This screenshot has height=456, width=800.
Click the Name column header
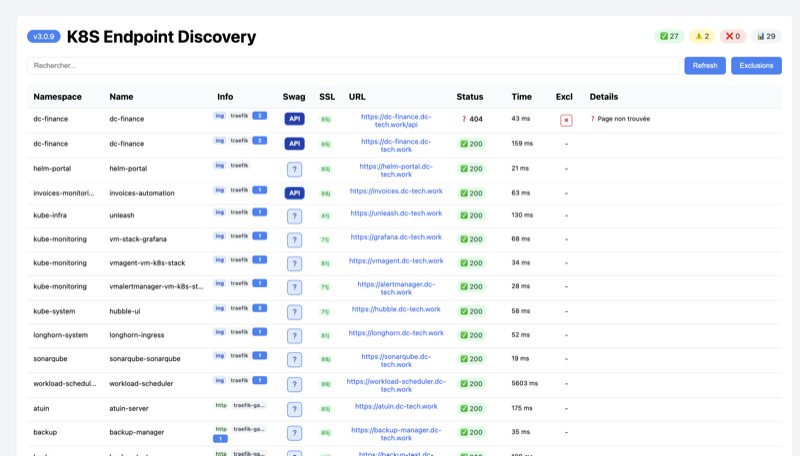click(121, 97)
